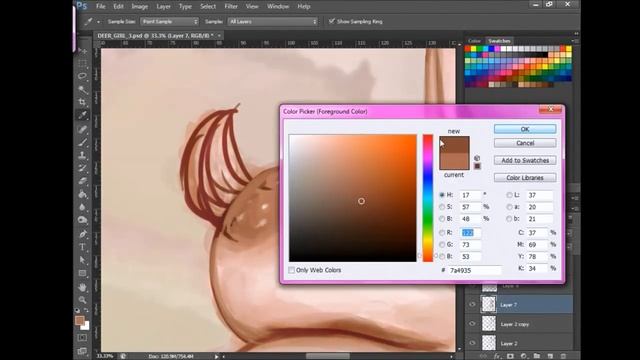Select the Eyedropper tool in toolbar
Viewport: 640px width, 360px height.
[83, 115]
